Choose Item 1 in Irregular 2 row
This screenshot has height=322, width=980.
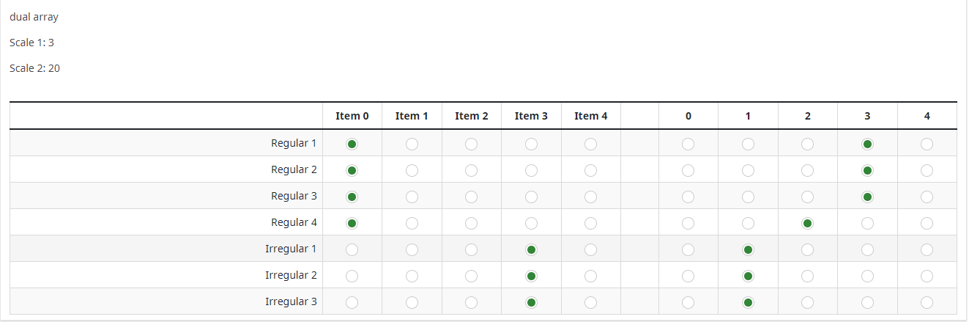(x=412, y=276)
